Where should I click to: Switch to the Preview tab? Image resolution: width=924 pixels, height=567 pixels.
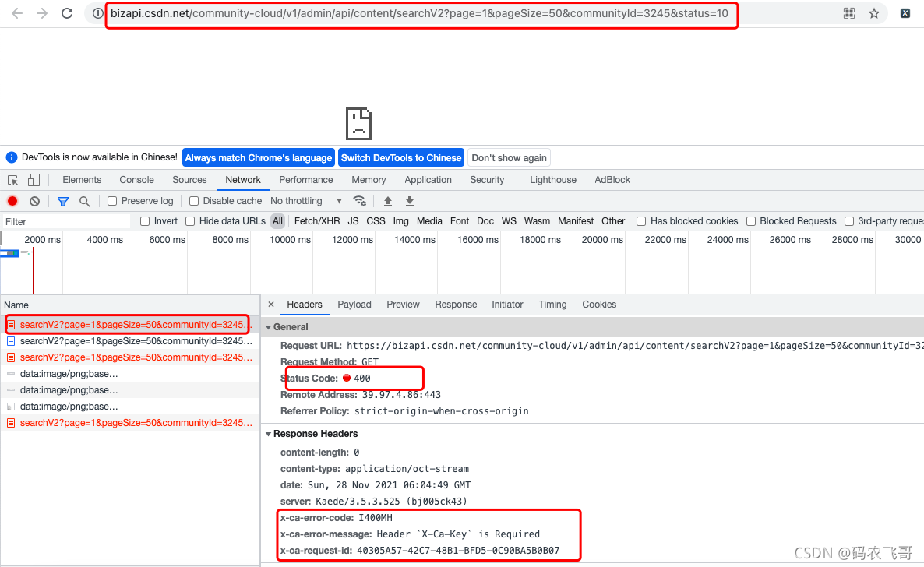point(403,304)
